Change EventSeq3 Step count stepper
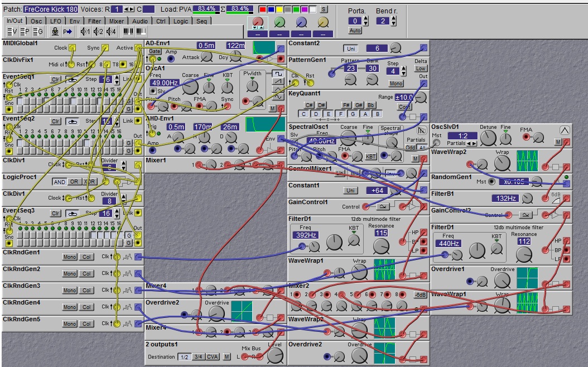 tap(117, 214)
